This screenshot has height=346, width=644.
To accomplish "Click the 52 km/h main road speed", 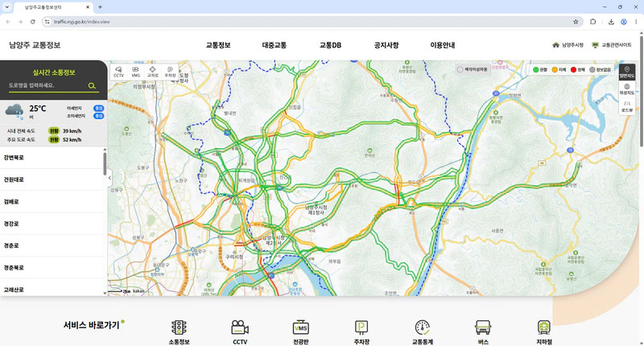I will (72, 139).
